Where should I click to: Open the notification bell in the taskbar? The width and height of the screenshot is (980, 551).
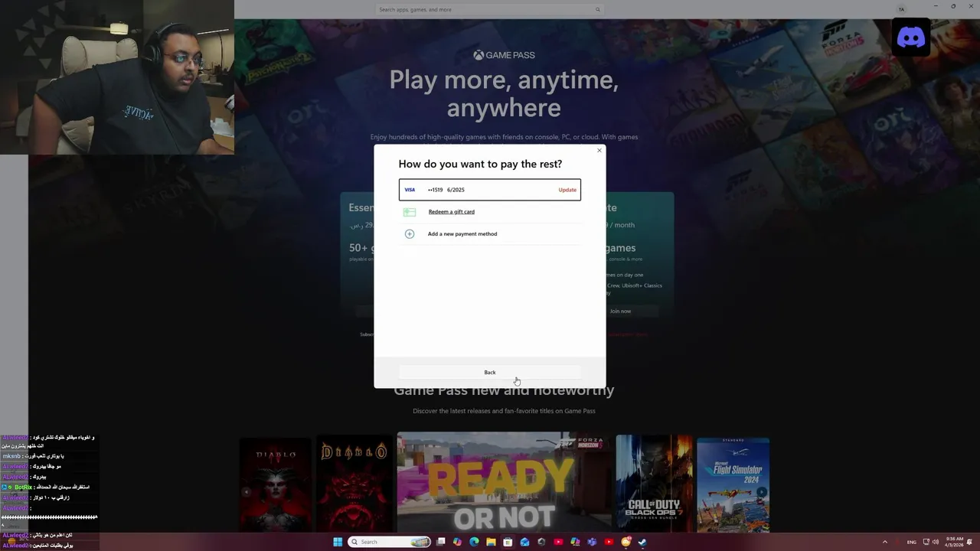[x=969, y=542]
